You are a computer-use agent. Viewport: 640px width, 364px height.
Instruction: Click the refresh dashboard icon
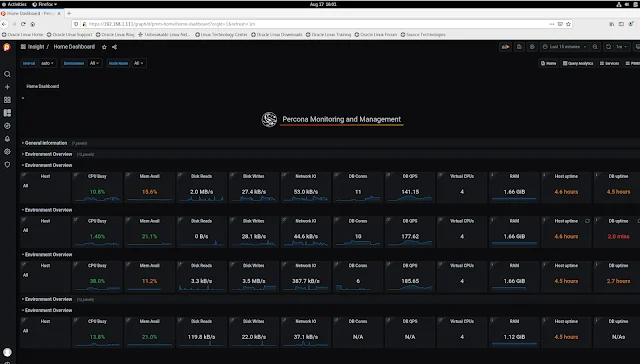[x=608, y=47]
